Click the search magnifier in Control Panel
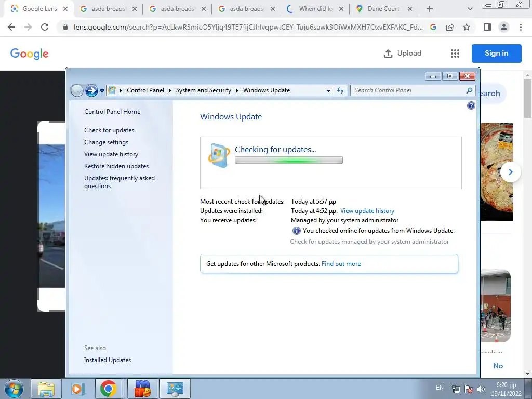The image size is (532, 399). coord(469,90)
